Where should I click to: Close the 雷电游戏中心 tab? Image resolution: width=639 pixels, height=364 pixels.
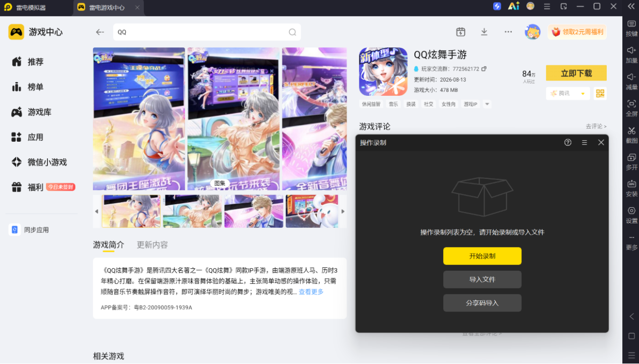tap(137, 8)
